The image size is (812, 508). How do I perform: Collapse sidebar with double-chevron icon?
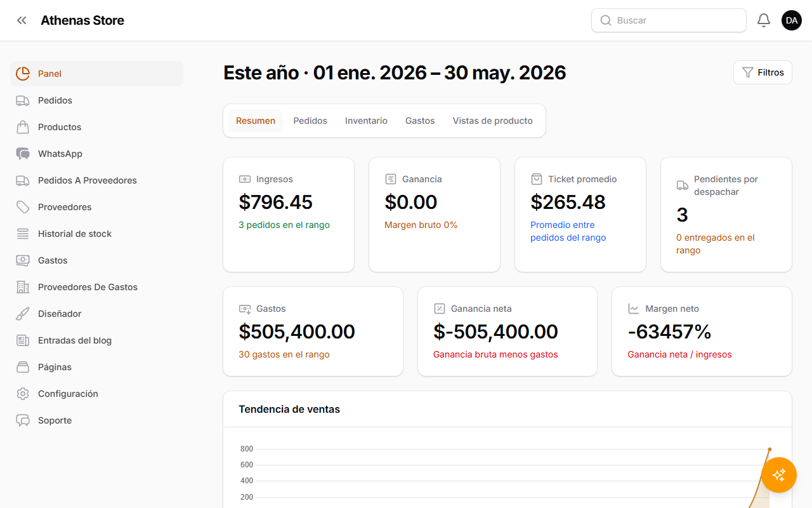pyautogui.click(x=22, y=20)
